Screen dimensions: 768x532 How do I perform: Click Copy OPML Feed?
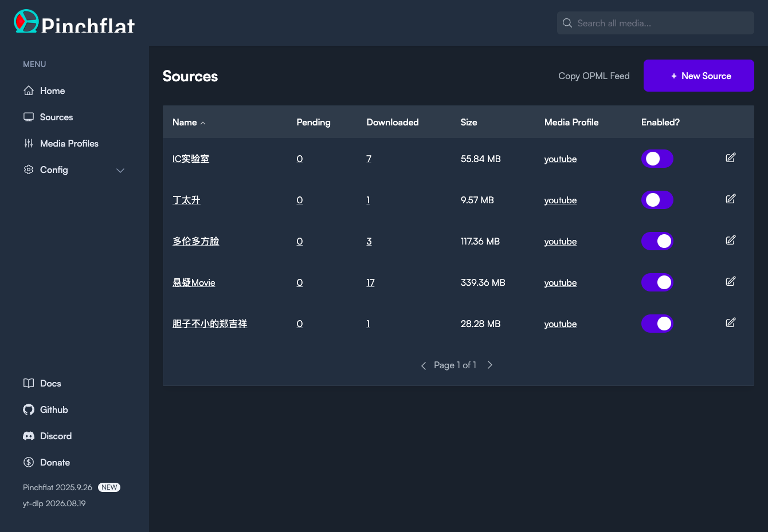coord(594,76)
